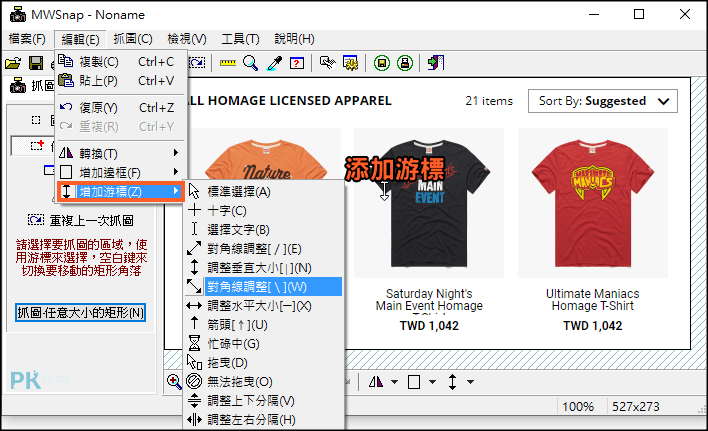Open the 說明(H) menu

click(x=294, y=39)
